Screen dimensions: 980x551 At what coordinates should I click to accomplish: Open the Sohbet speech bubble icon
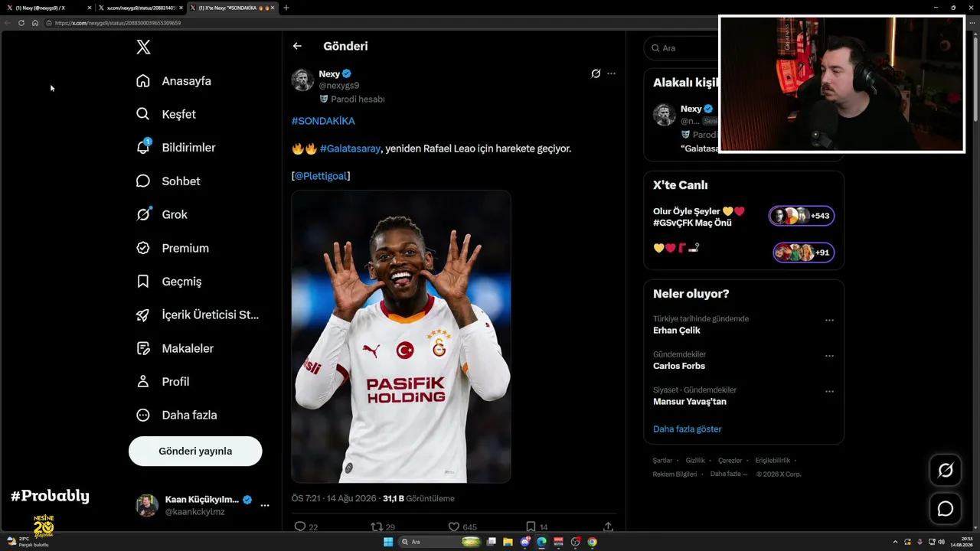(143, 181)
